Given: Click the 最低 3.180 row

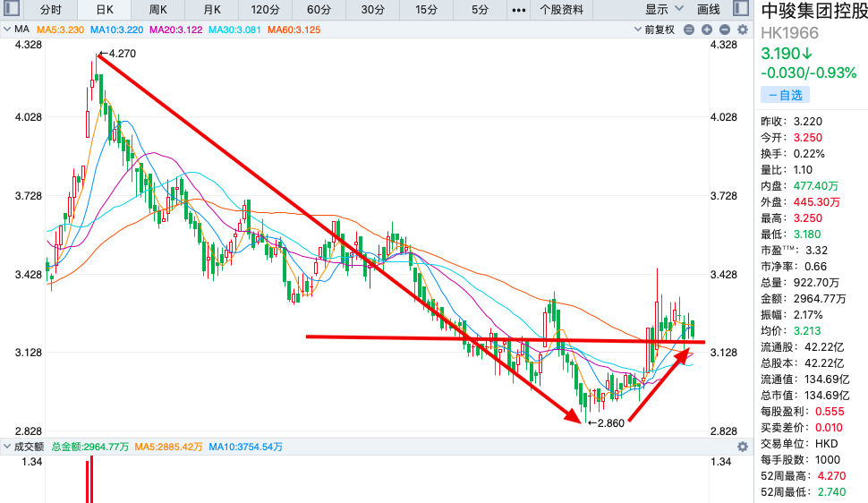Looking at the screenshot, I should (791, 234).
